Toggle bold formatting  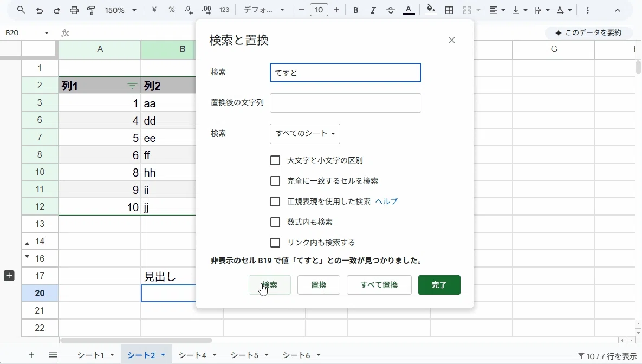pyautogui.click(x=355, y=10)
